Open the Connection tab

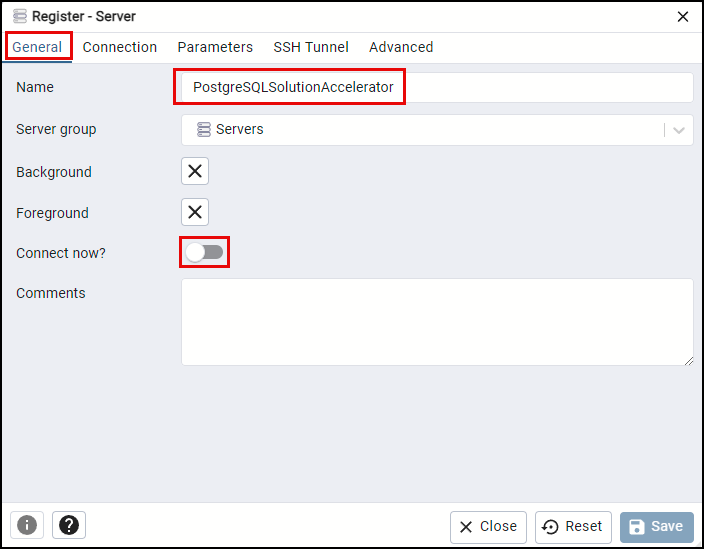(120, 47)
